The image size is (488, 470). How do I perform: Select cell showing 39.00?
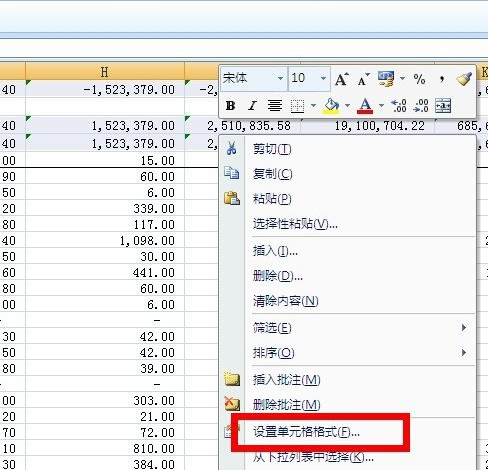[x=105, y=369]
